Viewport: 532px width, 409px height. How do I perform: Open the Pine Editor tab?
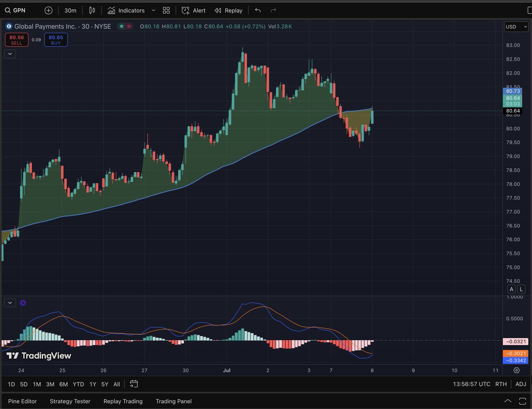click(x=22, y=401)
